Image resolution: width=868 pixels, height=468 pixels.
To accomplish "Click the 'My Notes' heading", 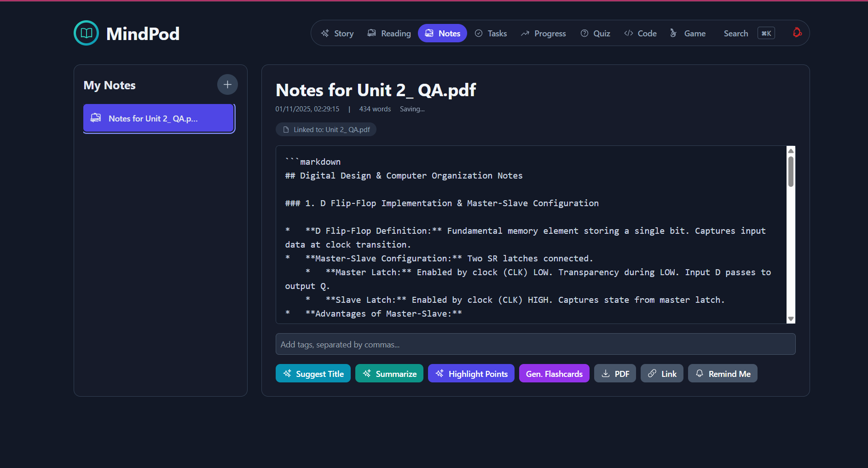I will click(110, 86).
